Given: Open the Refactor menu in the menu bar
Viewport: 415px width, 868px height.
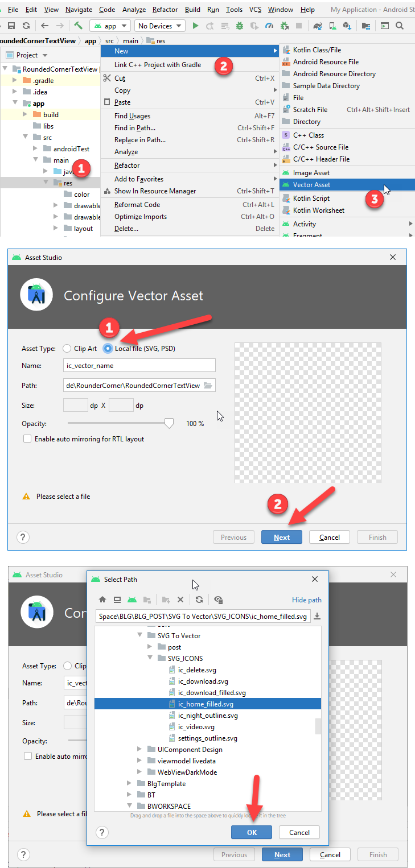Looking at the screenshot, I should [166, 10].
